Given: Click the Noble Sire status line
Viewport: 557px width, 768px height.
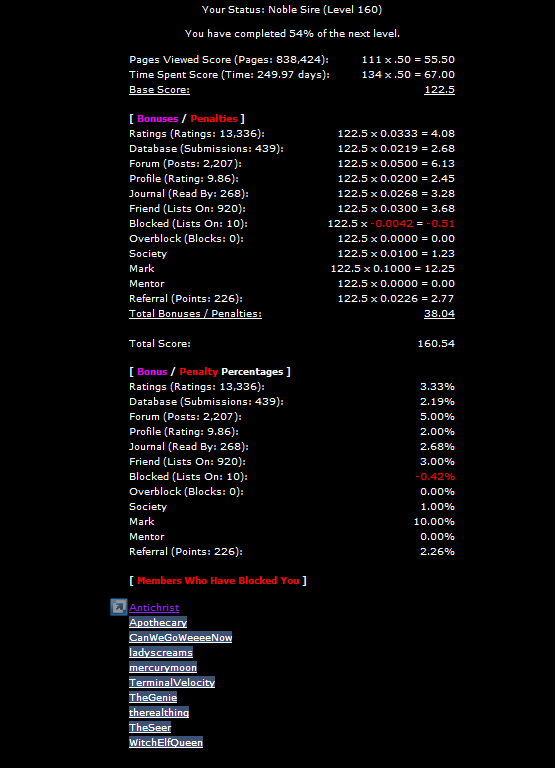Looking at the screenshot, I should click(x=292, y=9).
